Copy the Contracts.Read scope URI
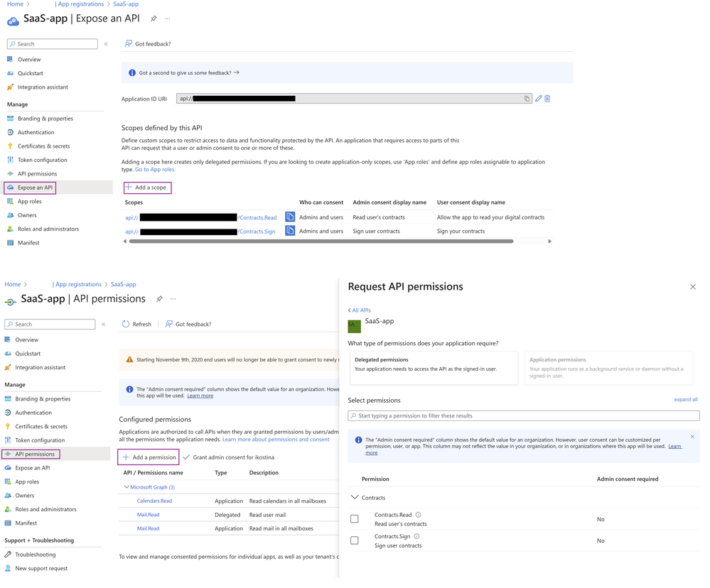Viewport: 710px width, 588px height. point(290,217)
